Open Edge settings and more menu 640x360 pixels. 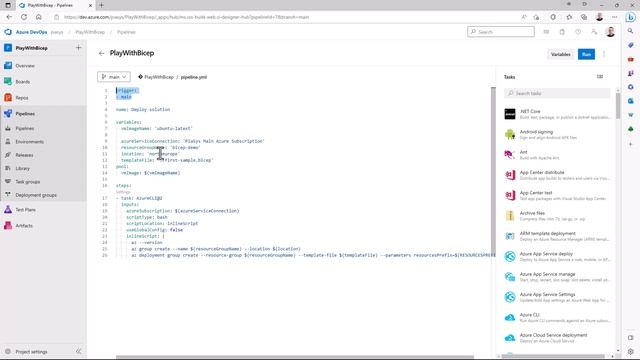click(615, 17)
